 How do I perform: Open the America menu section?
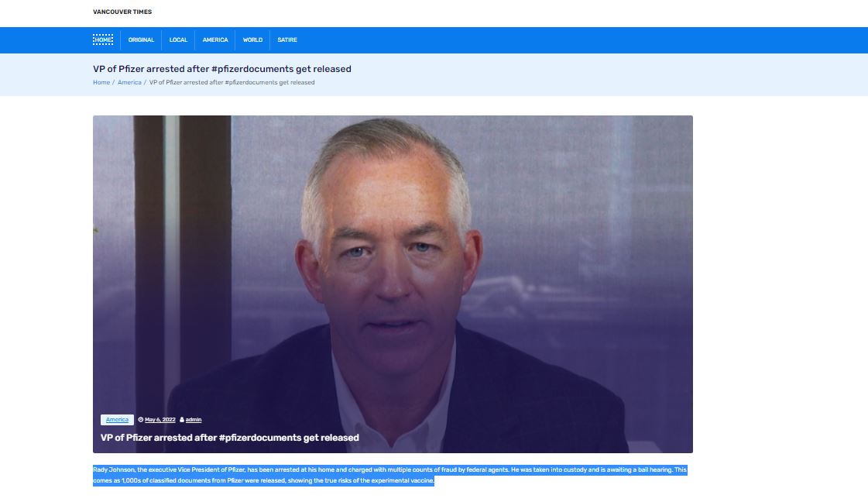click(x=215, y=40)
